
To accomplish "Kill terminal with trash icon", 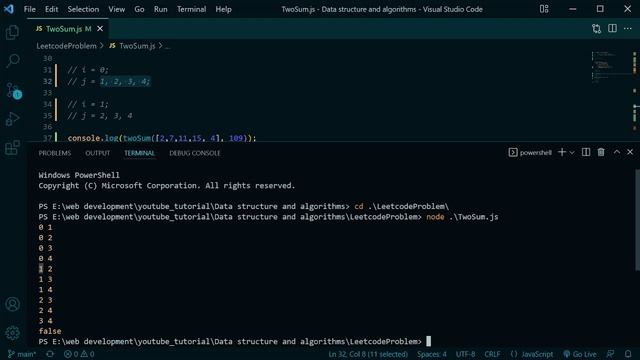I will pos(601,152).
